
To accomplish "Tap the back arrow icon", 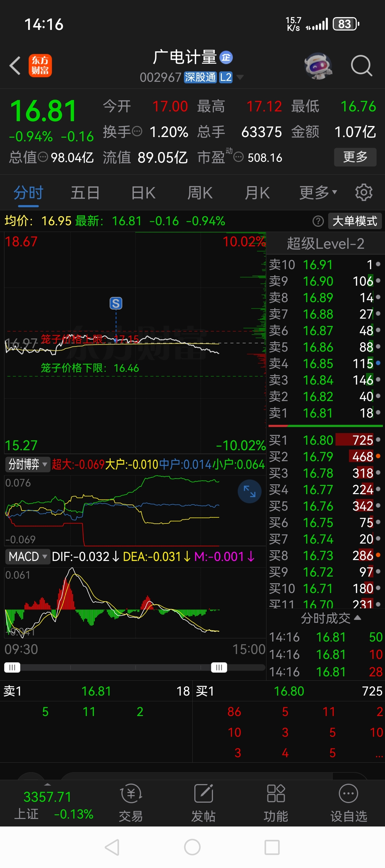I will click(15, 65).
